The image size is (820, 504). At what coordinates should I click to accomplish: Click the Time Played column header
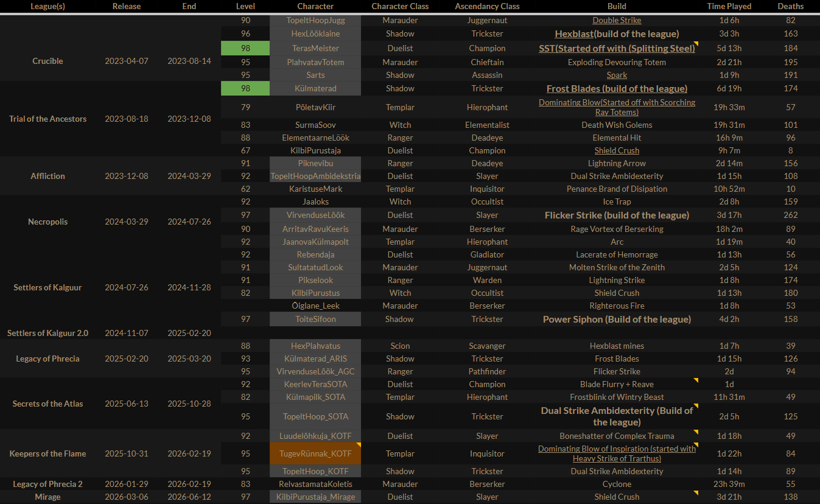(x=729, y=6)
